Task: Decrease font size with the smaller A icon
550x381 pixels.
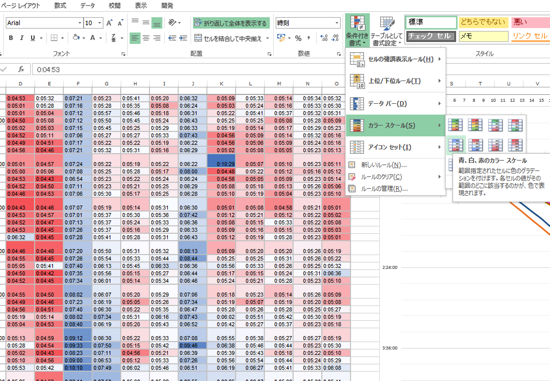Action: pyautogui.click(x=120, y=23)
